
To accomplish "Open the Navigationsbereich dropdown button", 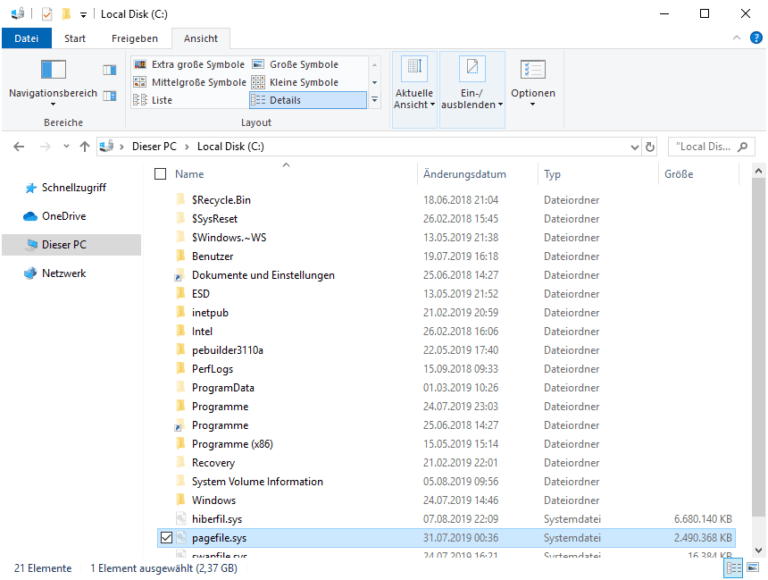I will [x=53, y=82].
